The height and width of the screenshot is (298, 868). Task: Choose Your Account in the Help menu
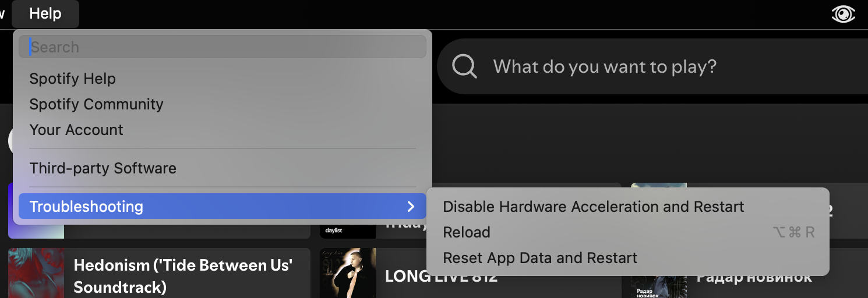[76, 130]
